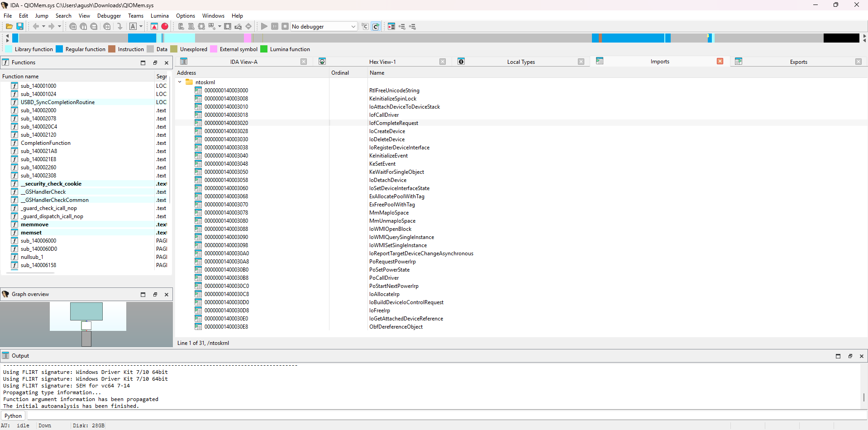Select the MmMapIoSpace import
Viewport: 868px width, 430px height.
(389, 213)
